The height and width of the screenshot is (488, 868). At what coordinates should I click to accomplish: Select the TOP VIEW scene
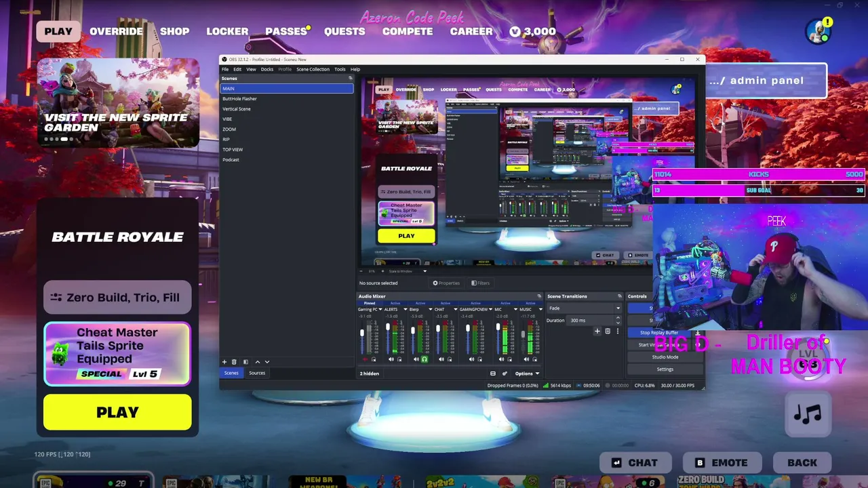[x=287, y=150]
